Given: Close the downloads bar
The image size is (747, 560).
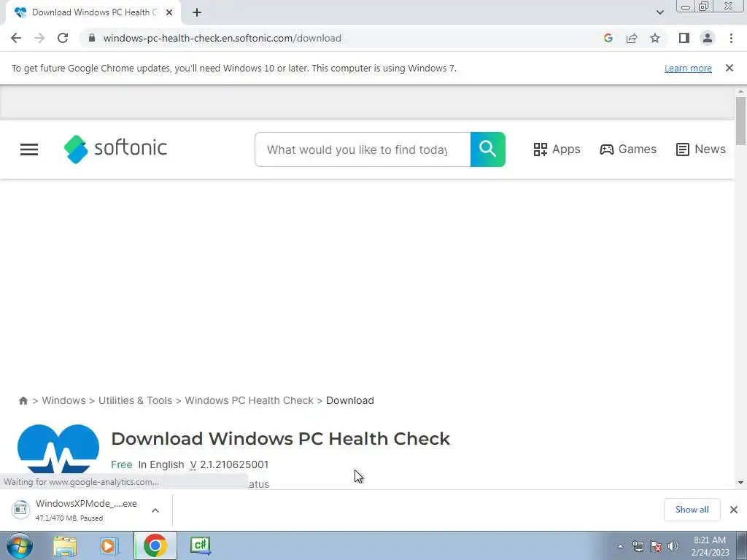Looking at the screenshot, I should click(x=734, y=510).
